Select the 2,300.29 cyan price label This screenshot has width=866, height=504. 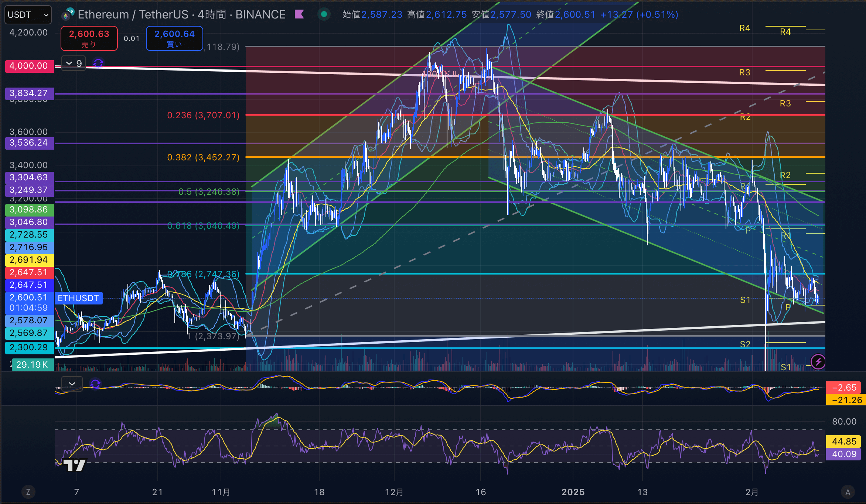[x=29, y=348]
